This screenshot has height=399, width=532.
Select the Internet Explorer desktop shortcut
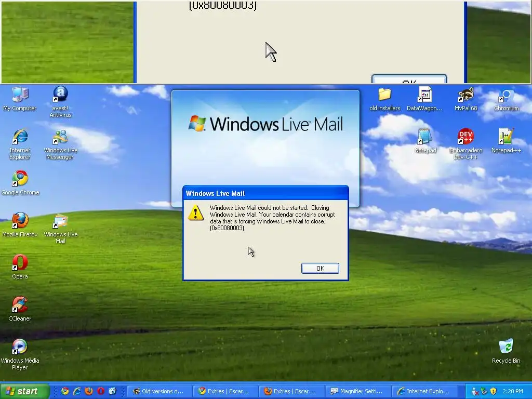click(x=20, y=144)
